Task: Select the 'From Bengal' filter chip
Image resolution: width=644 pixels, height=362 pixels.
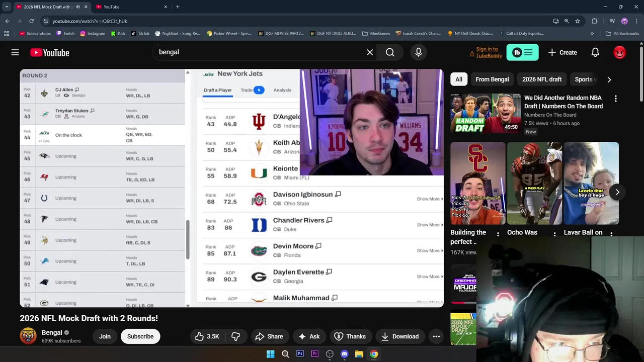Action: (x=492, y=79)
